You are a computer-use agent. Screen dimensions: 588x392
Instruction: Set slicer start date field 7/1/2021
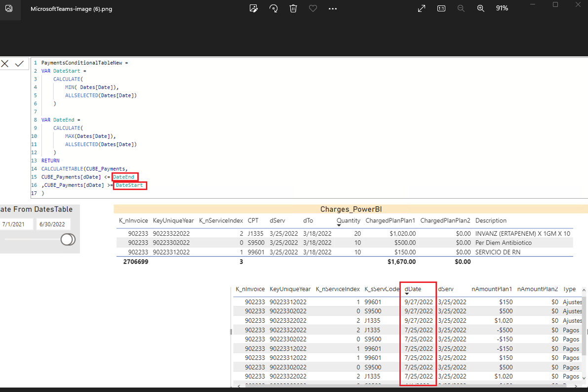click(x=16, y=224)
